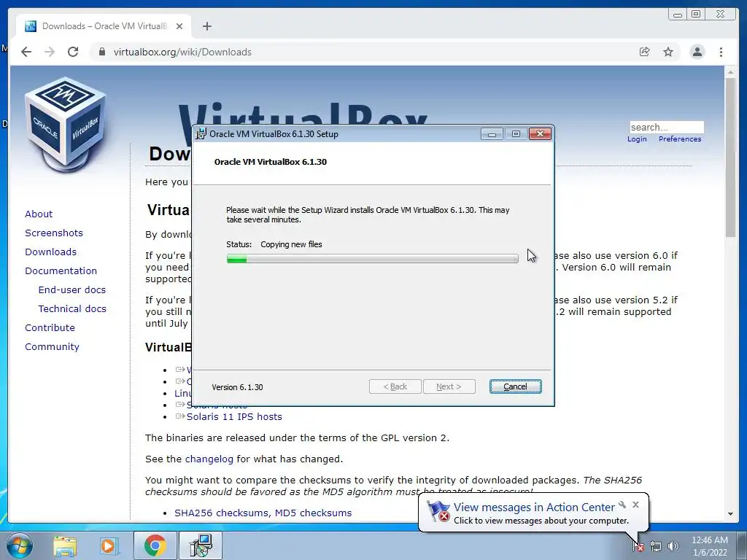The height and width of the screenshot is (560, 747).
Task: Switch to Chrome on the taskbar
Action: coord(155,545)
